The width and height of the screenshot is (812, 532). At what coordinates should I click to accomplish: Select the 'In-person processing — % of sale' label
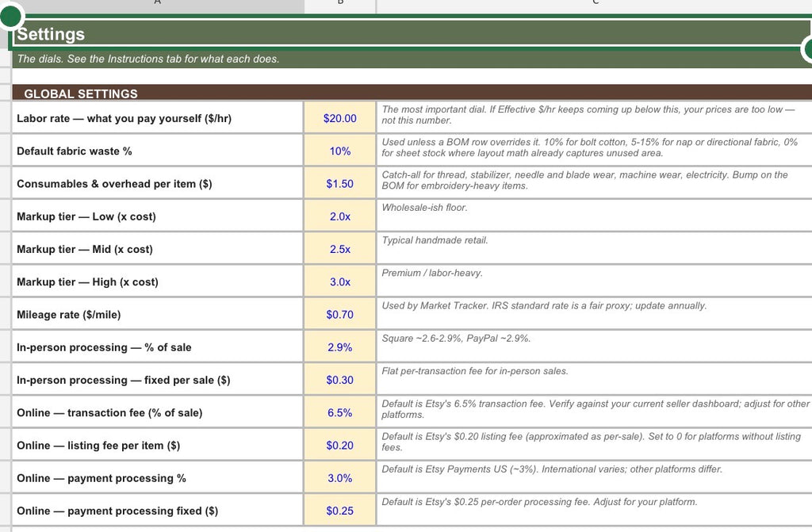pyautogui.click(x=158, y=346)
